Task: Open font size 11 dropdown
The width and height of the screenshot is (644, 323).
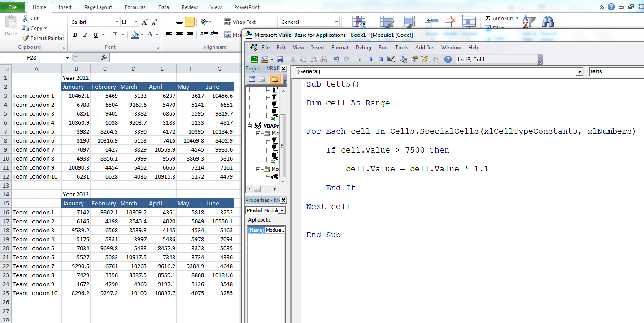Action: pyautogui.click(x=136, y=22)
